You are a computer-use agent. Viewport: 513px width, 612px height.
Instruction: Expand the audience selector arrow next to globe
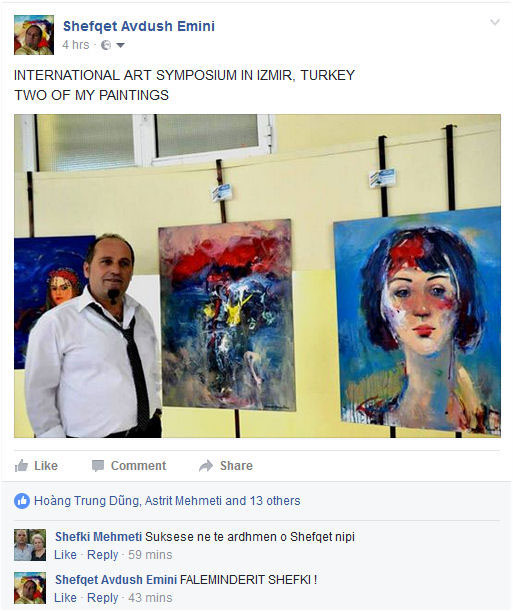pos(120,45)
